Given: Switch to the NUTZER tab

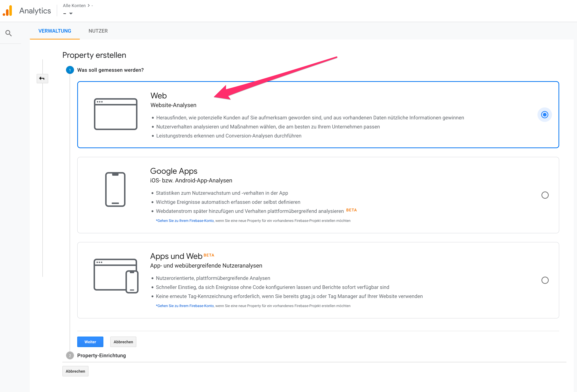Looking at the screenshot, I should [98, 31].
